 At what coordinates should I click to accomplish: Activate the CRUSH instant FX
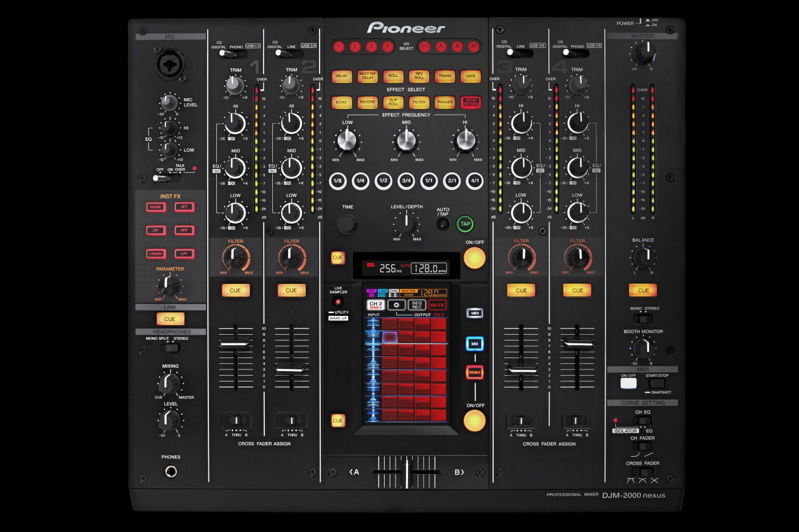[x=155, y=254]
